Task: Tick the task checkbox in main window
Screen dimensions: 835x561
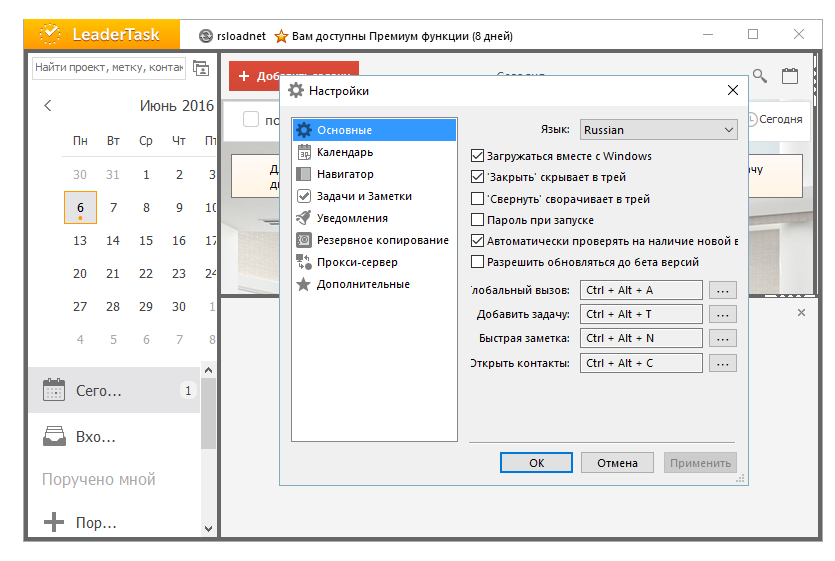Action: (x=251, y=119)
